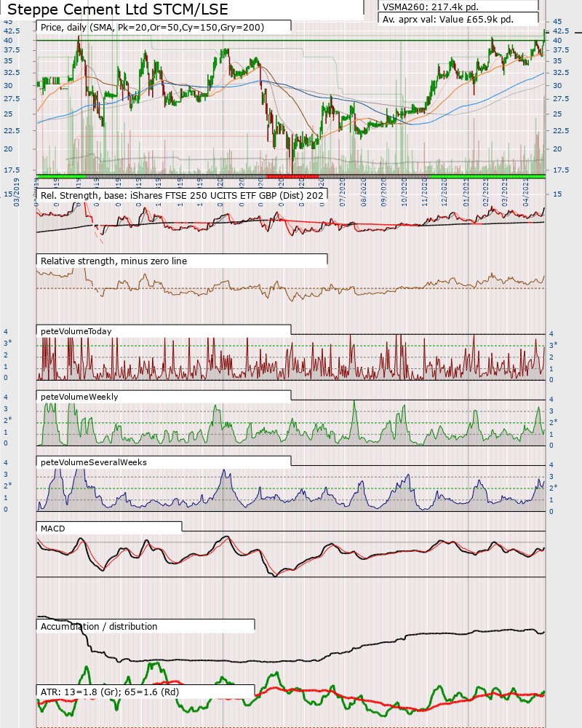582x728 pixels.
Task: Click the 15 value on the right price axis
Action: coord(557,194)
